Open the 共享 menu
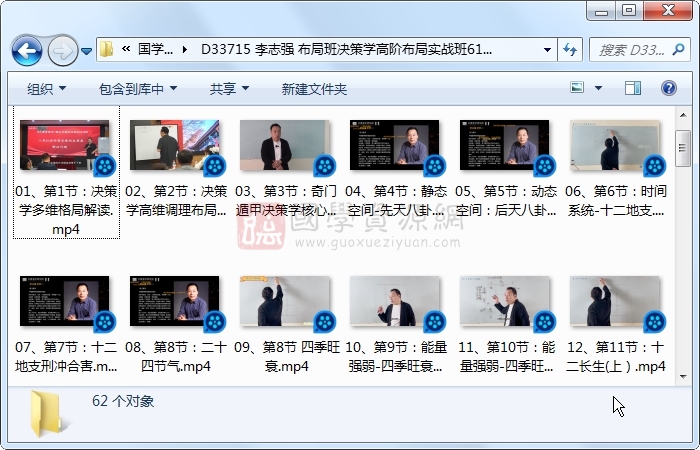 229,89
